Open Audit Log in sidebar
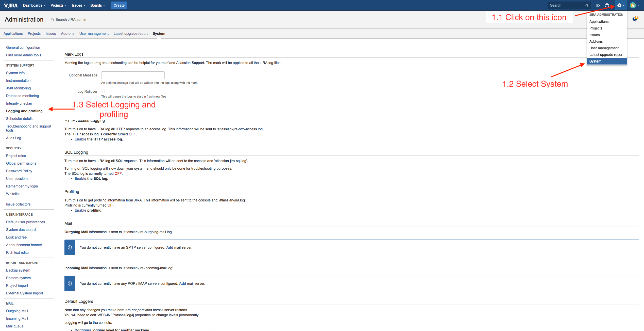The image size is (644, 331). point(13,138)
